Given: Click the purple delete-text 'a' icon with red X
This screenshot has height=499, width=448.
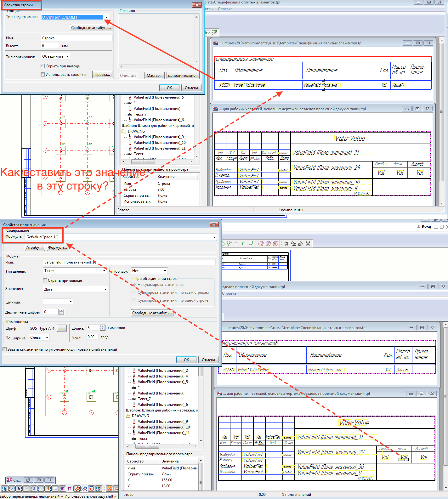Looking at the screenshot, I should tap(275, 244).
